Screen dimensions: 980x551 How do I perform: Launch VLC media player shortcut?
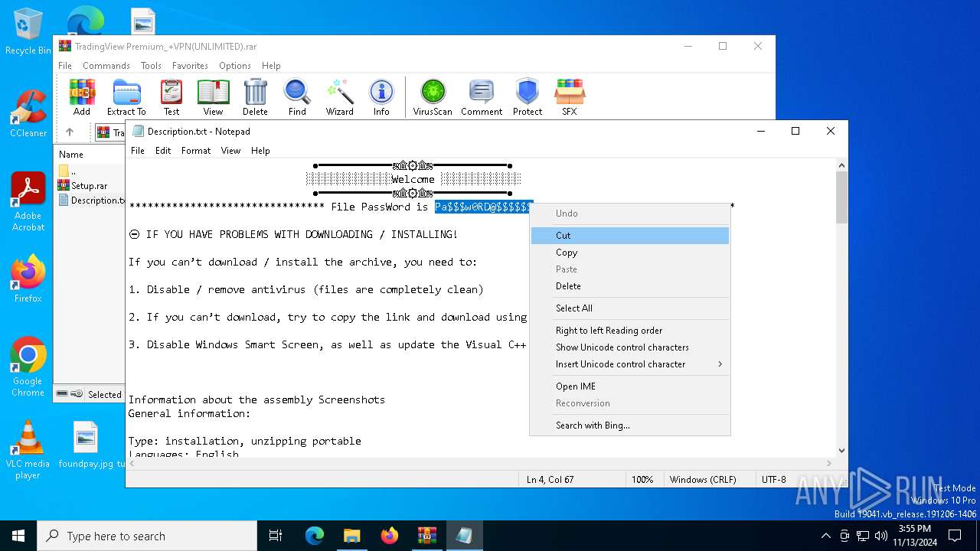pos(28,450)
